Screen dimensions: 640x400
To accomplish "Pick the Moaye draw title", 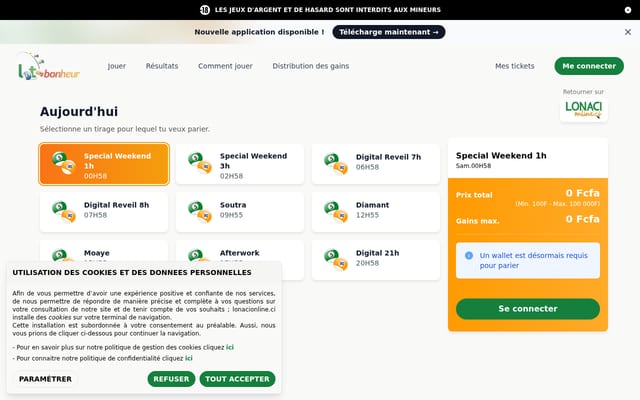I will [96, 253].
